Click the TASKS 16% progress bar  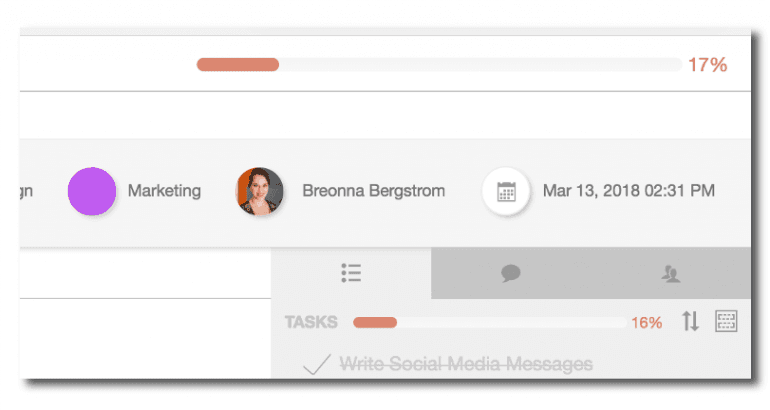489,323
